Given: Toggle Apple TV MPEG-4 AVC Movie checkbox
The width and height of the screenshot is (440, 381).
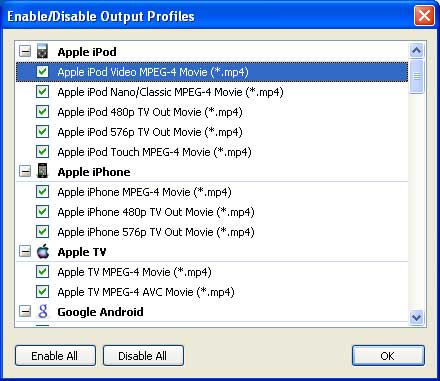Looking at the screenshot, I should [x=42, y=292].
